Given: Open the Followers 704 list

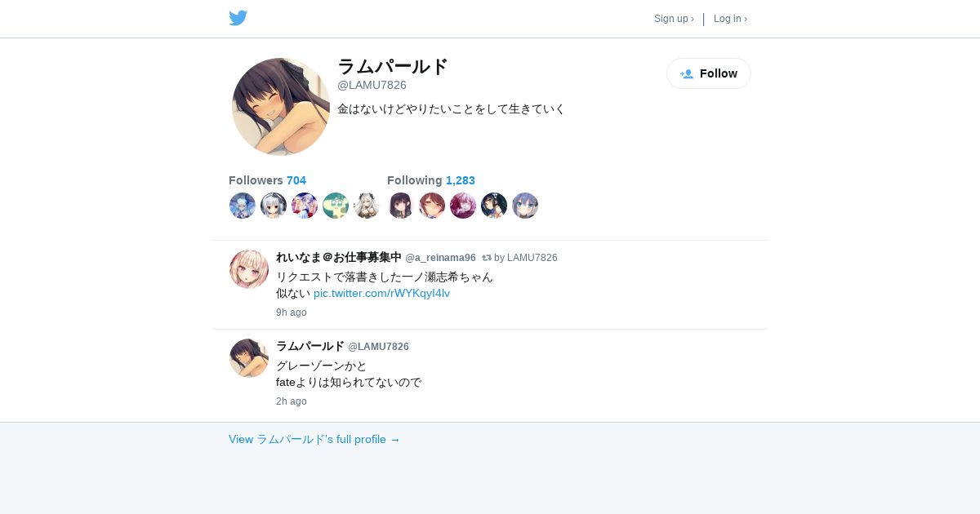Looking at the screenshot, I should (267, 180).
